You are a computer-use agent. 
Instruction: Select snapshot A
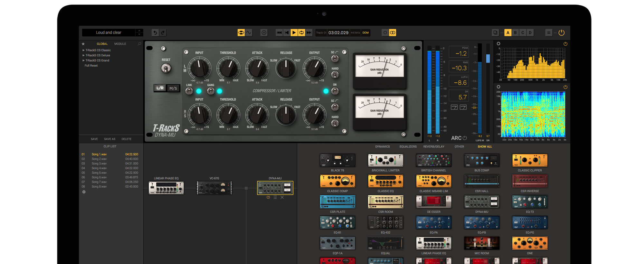click(x=508, y=33)
